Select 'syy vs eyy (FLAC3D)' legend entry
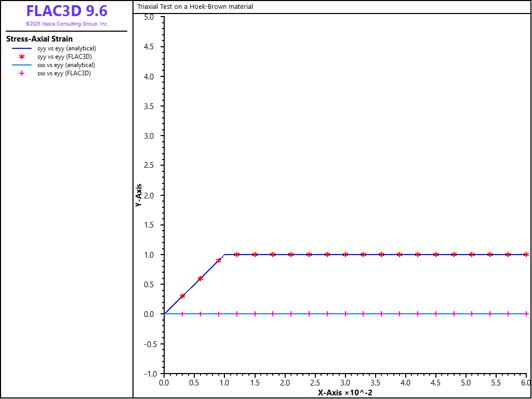This screenshot has height=399, width=532. click(64, 57)
